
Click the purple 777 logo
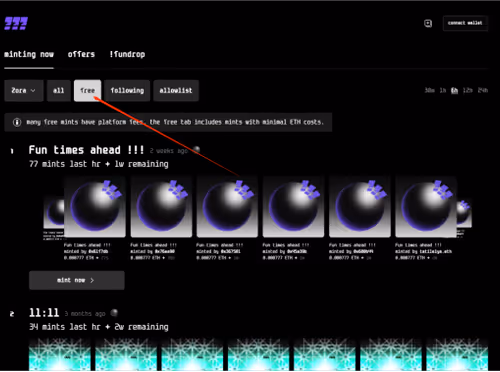pyautogui.click(x=16, y=23)
